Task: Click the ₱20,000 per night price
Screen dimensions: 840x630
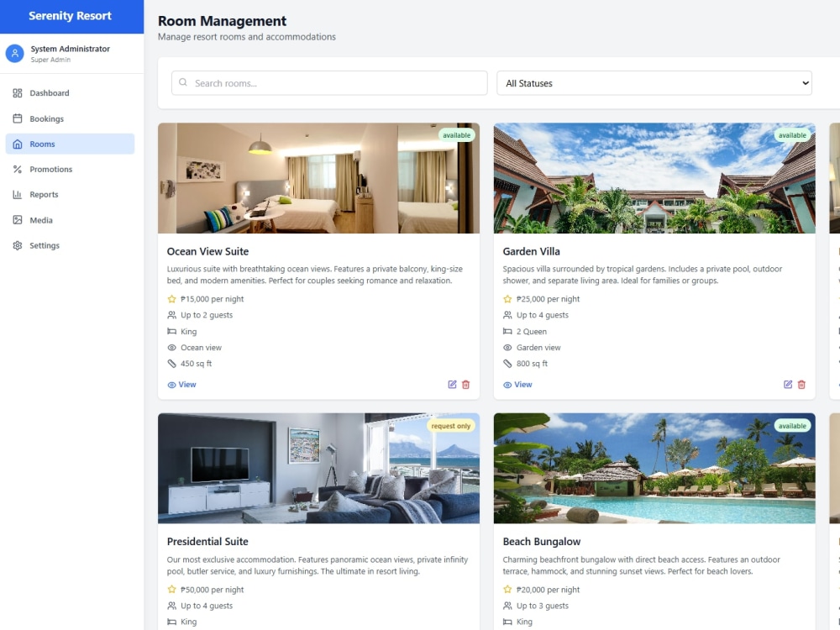Action: 548,590
